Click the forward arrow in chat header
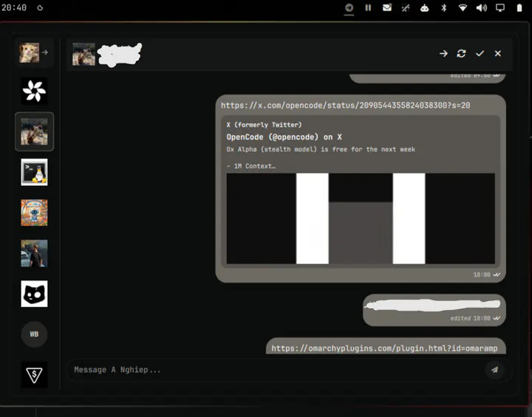The height and width of the screenshot is (417, 532). pyautogui.click(x=443, y=54)
